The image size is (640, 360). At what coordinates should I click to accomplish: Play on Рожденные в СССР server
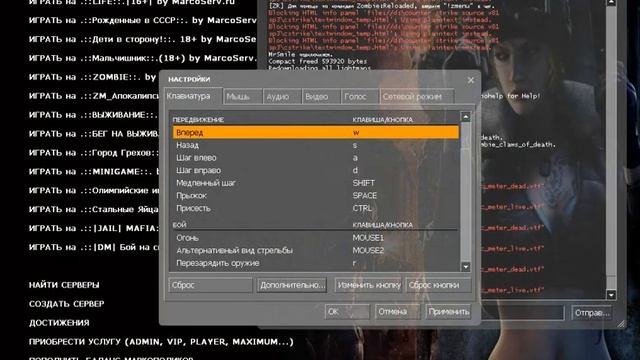pos(142,20)
